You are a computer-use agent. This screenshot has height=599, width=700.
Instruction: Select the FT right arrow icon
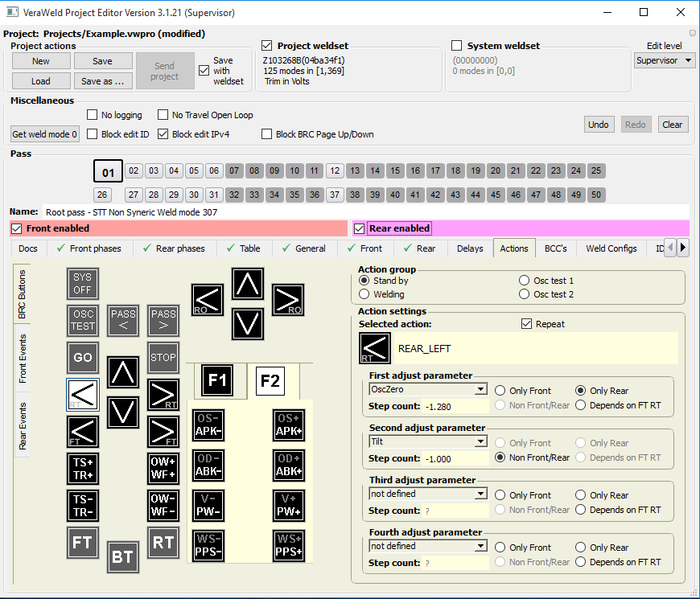click(163, 432)
